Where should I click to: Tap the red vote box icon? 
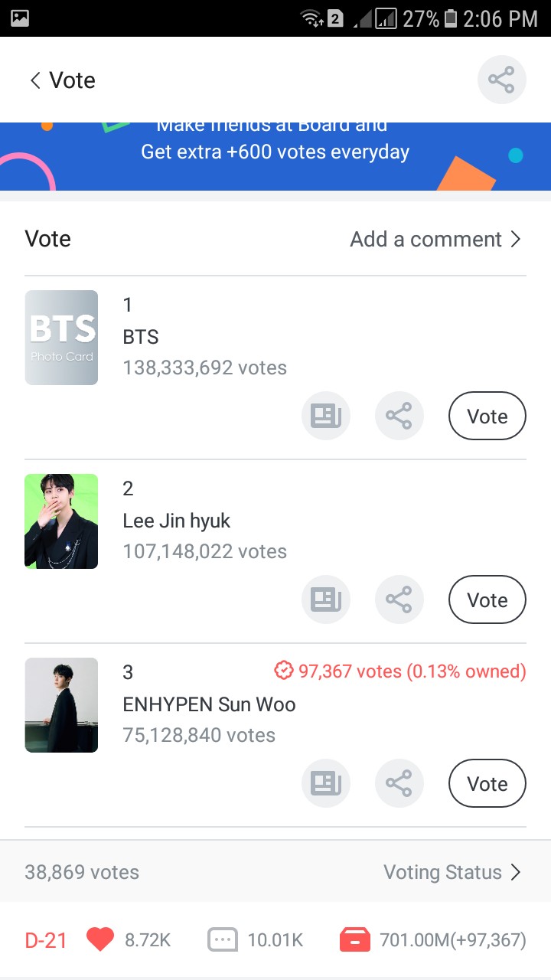point(355,939)
